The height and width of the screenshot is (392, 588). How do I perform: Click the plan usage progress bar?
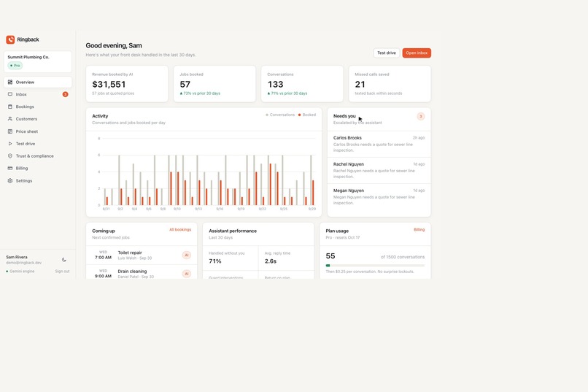point(375,266)
